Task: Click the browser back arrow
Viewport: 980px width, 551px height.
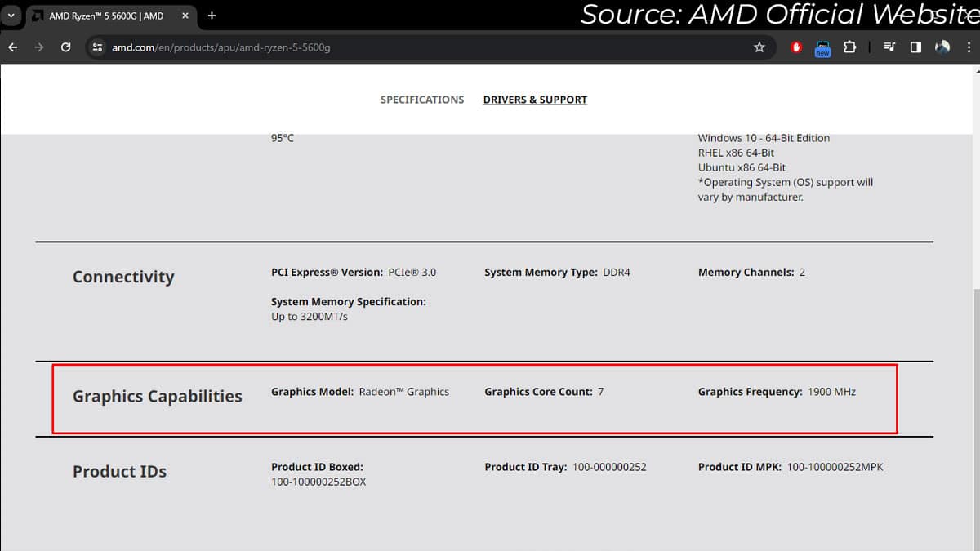Action: (13, 47)
